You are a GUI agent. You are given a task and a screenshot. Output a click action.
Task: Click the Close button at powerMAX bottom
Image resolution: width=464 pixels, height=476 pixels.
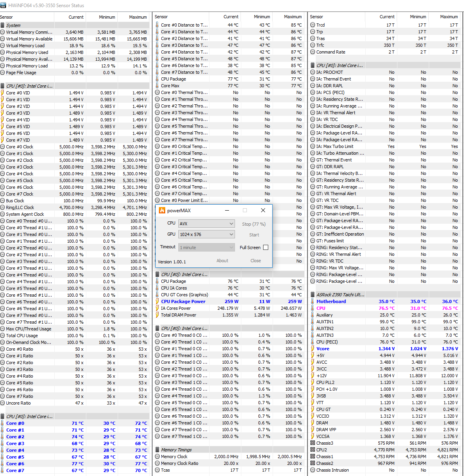pyautogui.click(x=256, y=261)
